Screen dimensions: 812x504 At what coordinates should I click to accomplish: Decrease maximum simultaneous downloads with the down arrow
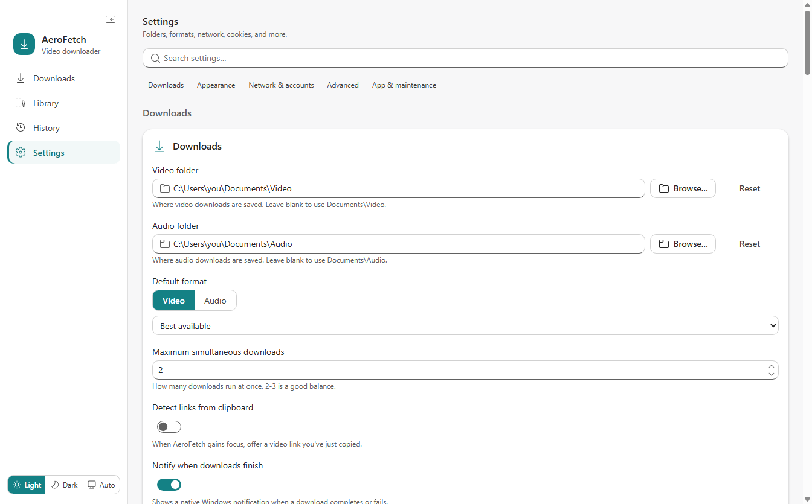pyautogui.click(x=772, y=374)
